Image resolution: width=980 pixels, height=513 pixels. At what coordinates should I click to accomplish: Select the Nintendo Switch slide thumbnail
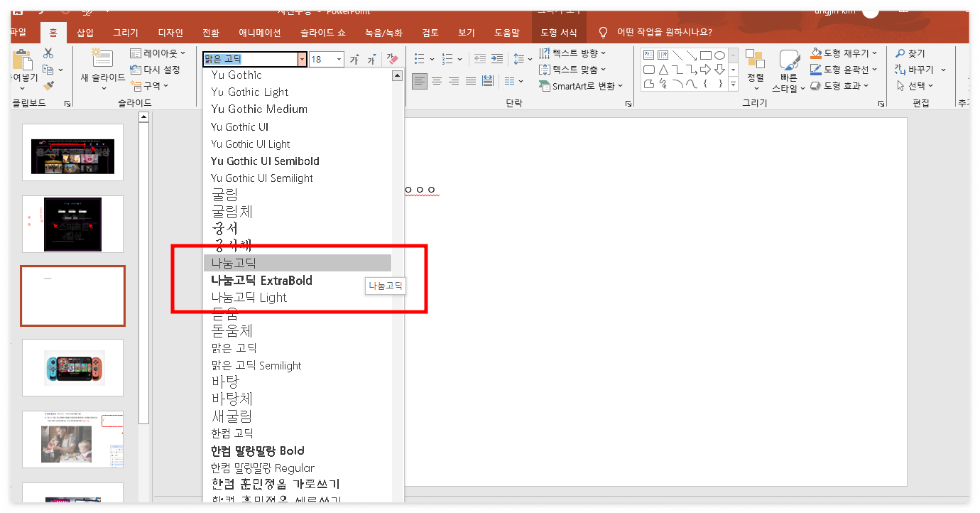click(72, 367)
